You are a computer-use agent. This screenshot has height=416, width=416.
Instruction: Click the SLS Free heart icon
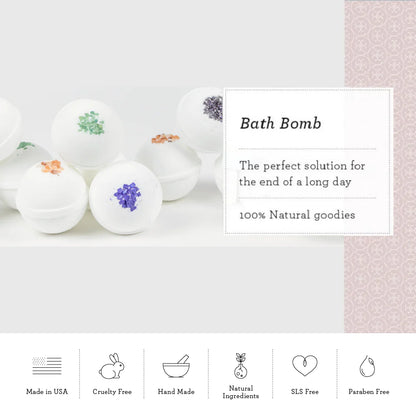(305, 366)
